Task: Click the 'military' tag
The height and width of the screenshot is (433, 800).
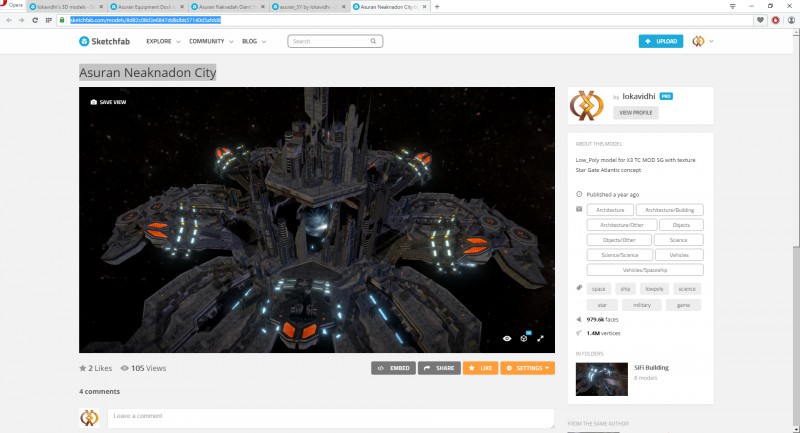Action: [642, 305]
